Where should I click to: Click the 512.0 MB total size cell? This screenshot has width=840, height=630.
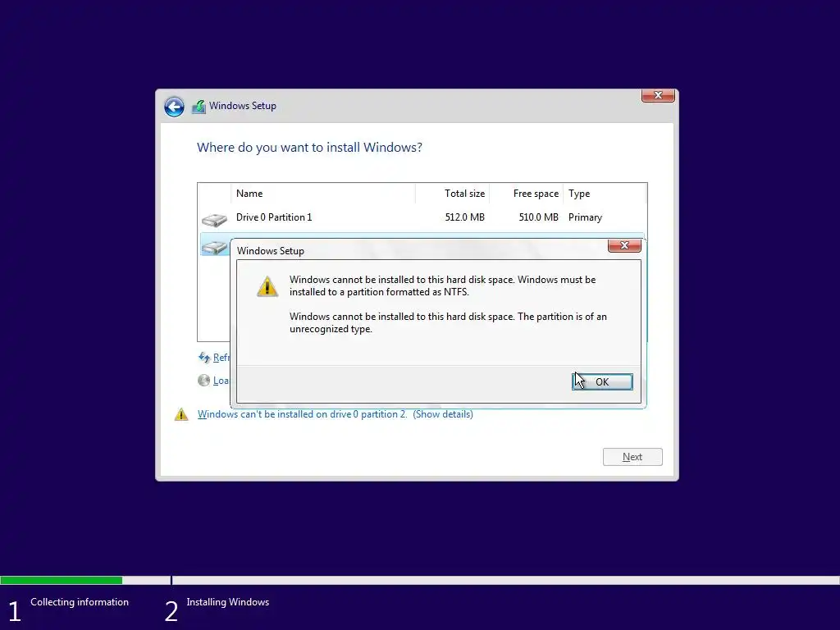tap(464, 217)
